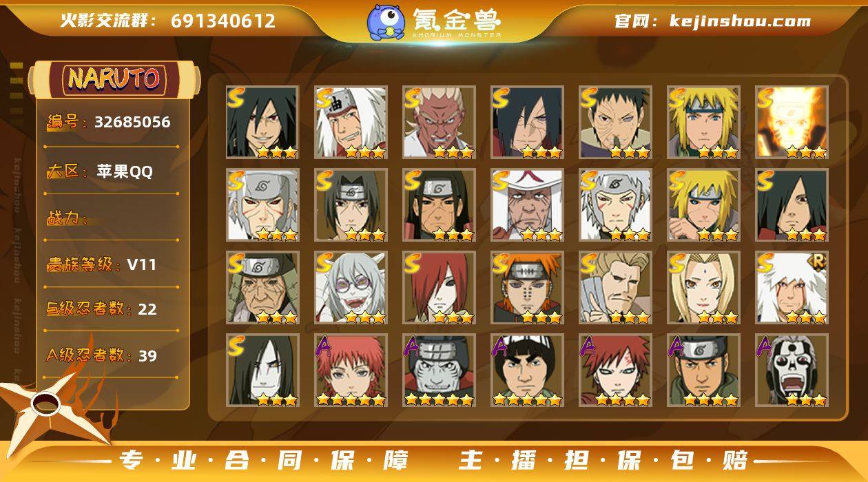Choose the masked Hidan skull-face portrait
This screenshot has height=482, width=868.
(792, 370)
